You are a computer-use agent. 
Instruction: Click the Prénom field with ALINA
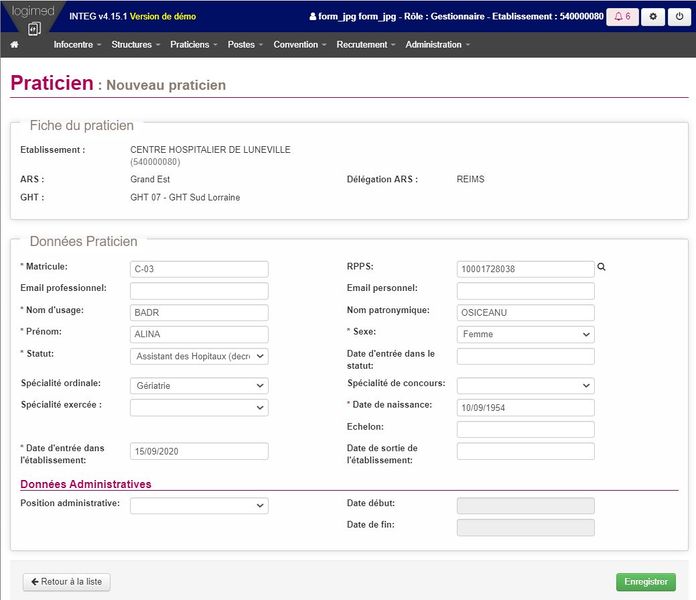(x=199, y=334)
